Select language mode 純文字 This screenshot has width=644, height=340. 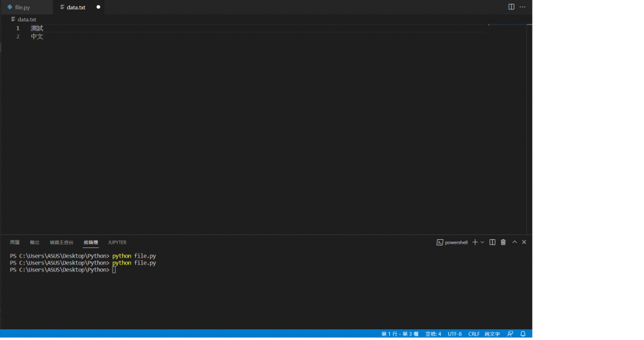coord(492,334)
